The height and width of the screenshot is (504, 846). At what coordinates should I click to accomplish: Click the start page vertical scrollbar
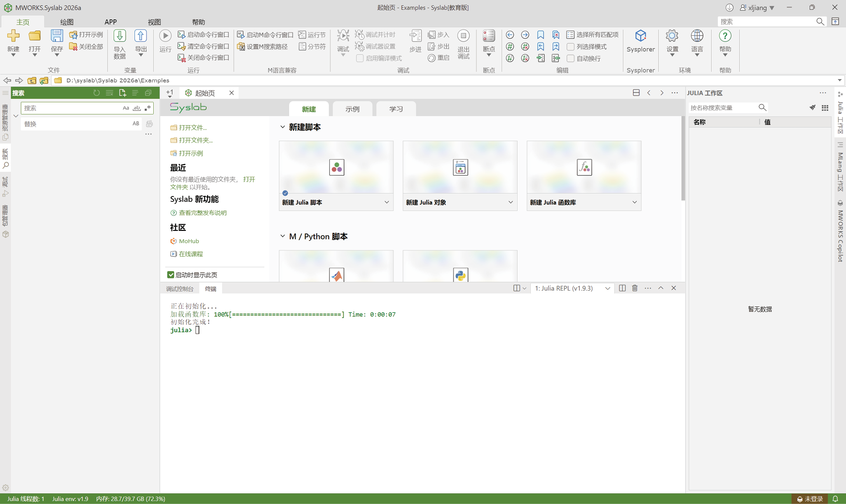tap(683, 158)
